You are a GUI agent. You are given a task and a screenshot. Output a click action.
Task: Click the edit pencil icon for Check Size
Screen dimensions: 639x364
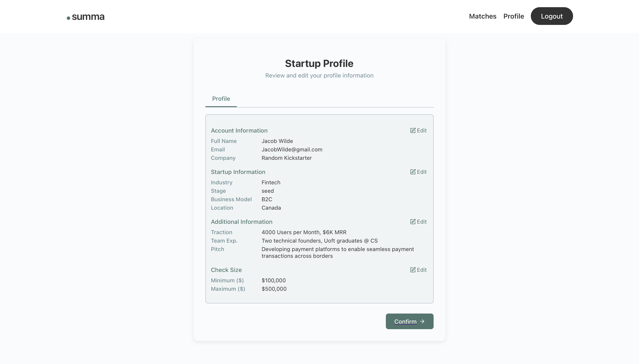[412, 270]
